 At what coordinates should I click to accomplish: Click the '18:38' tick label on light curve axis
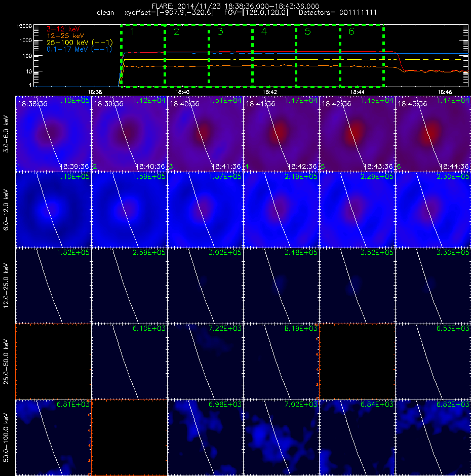pos(95,92)
